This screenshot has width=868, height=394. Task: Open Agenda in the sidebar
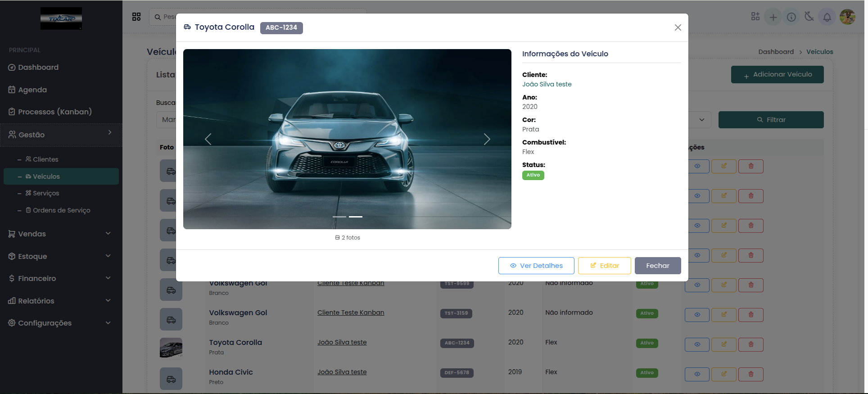pos(32,90)
